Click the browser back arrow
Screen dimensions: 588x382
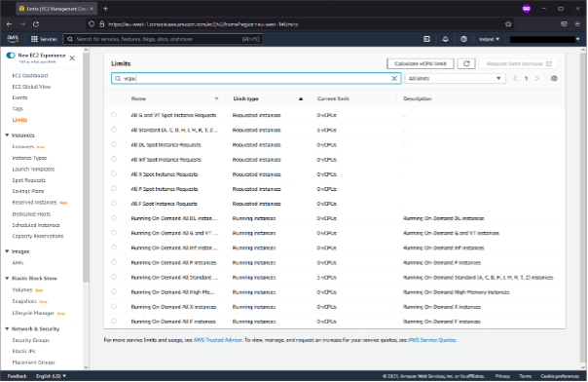(x=9, y=24)
